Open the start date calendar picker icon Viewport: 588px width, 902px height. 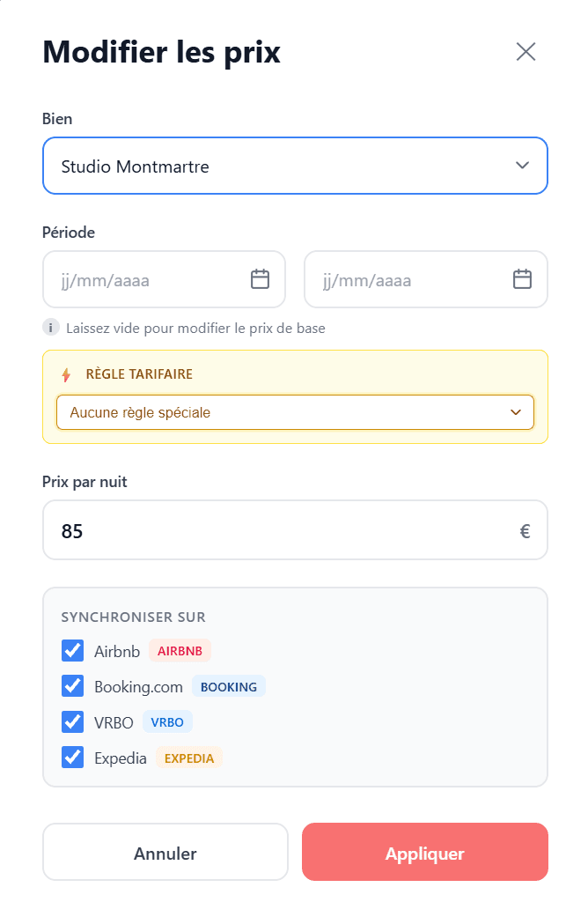(260, 278)
